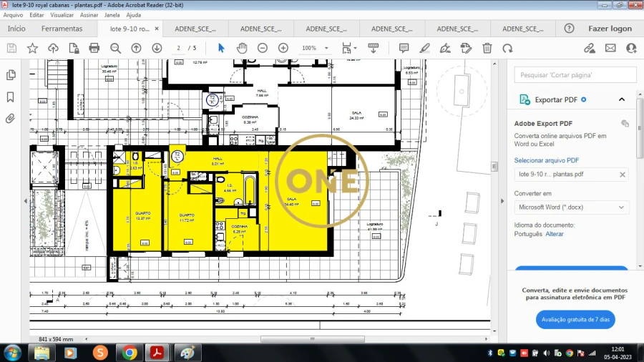Open the Visualizar menu
Image resolution: width=644 pixels, height=362 pixels.
coord(62,15)
